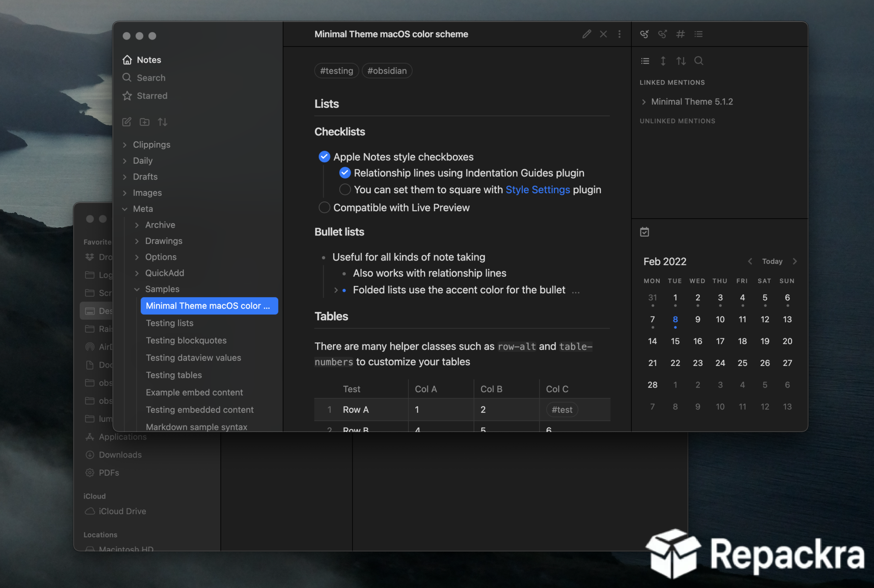This screenshot has height=588, width=874.
Task: Uncheck Apple Notes style checkboxes item
Action: [324, 157]
